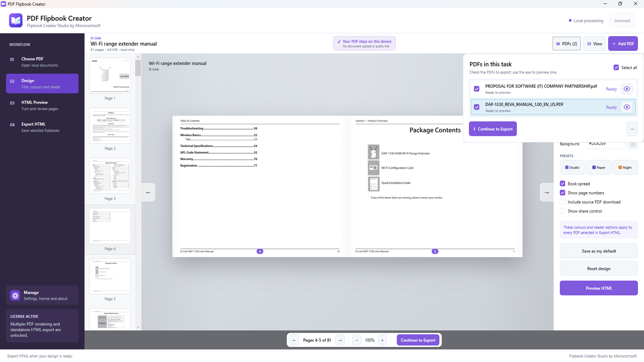Click Continue to Export in PDFs panel
Image resolution: width=644 pixels, height=362 pixels.
pyautogui.click(x=493, y=129)
